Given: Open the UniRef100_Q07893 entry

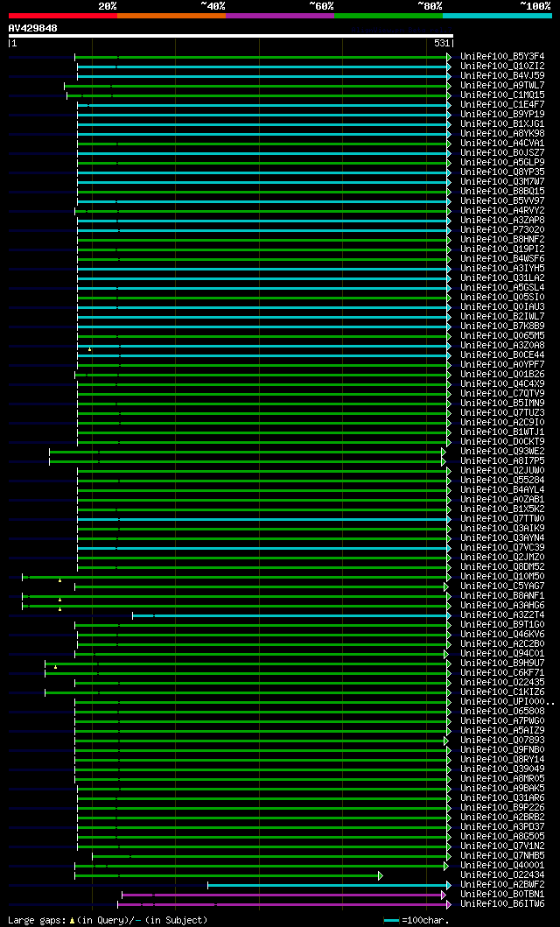Looking at the screenshot, I should (503, 741).
